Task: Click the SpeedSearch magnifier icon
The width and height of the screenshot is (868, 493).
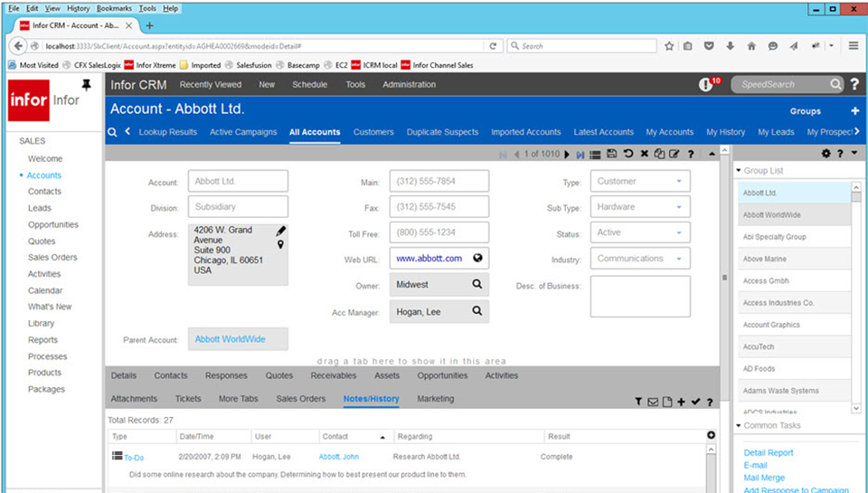Action: (835, 84)
